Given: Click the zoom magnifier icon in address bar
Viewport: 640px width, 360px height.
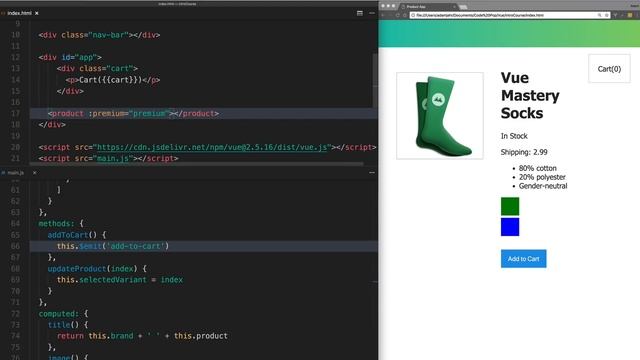Looking at the screenshot, I should [x=599, y=15].
